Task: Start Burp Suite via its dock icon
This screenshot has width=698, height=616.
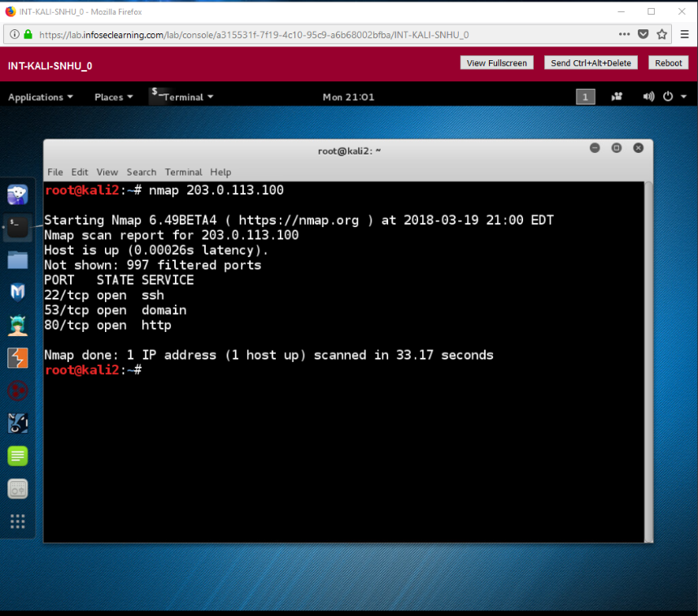Action: pos(18,357)
